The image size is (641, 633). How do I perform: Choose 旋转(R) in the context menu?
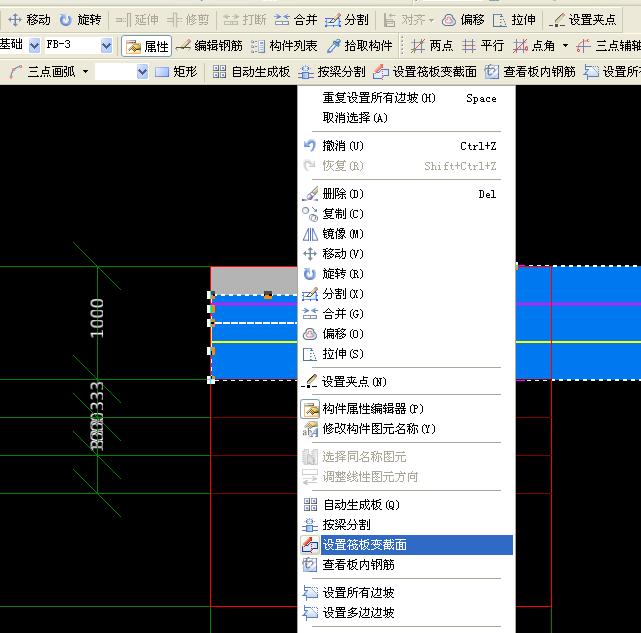407,274
